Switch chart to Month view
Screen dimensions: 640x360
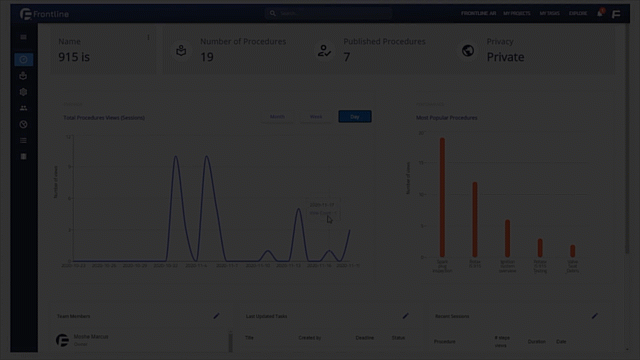click(x=277, y=117)
